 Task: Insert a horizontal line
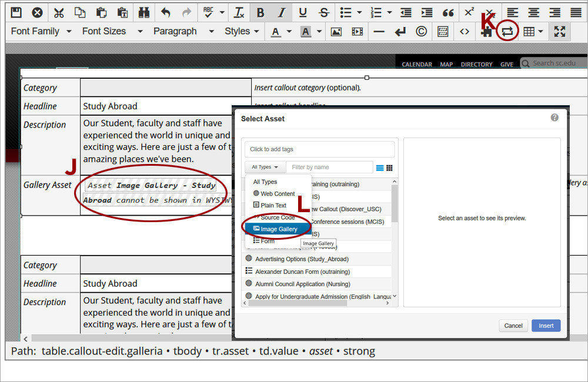pyautogui.click(x=379, y=32)
